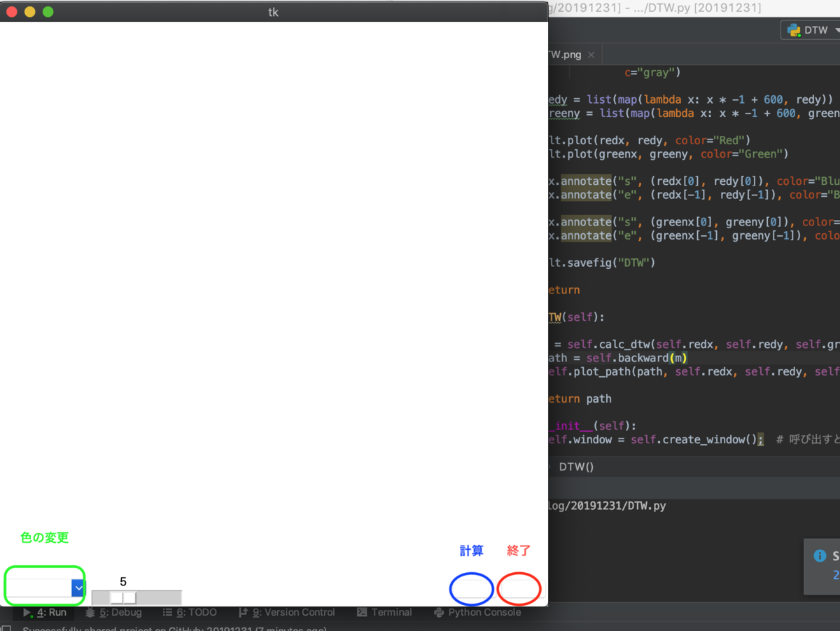840x631 pixels.
Task: Click the white drawing canvas in tk window
Action: point(274,273)
